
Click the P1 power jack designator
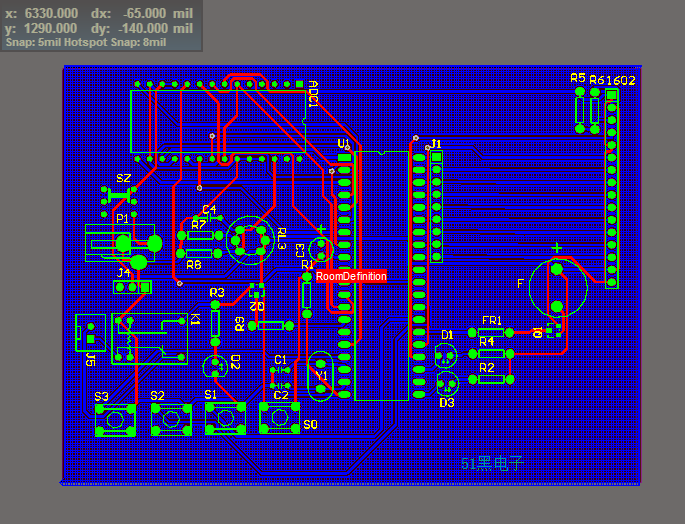[x=122, y=218]
